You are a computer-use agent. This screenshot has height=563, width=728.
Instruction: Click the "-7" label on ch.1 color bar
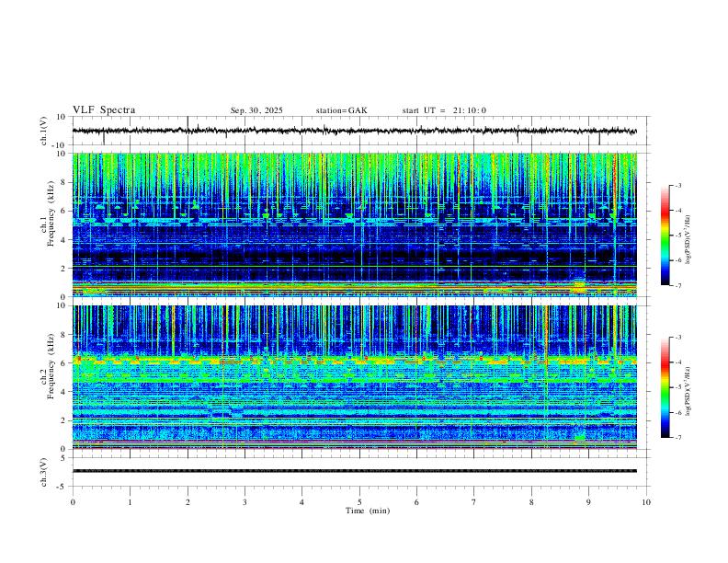point(678,285)
